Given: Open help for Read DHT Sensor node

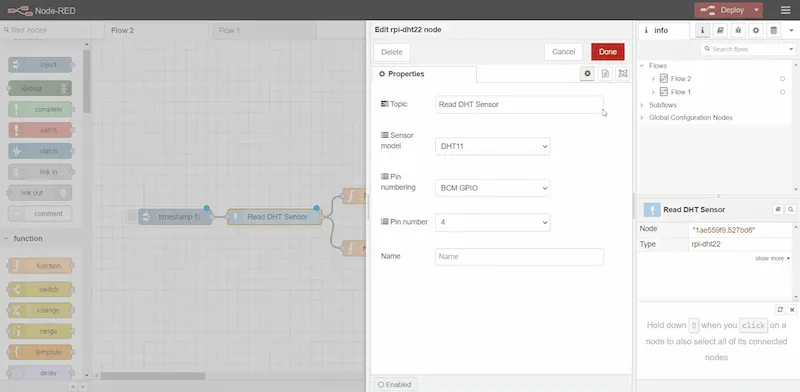Looking at the screenshot, I should (x=778, y=210).
